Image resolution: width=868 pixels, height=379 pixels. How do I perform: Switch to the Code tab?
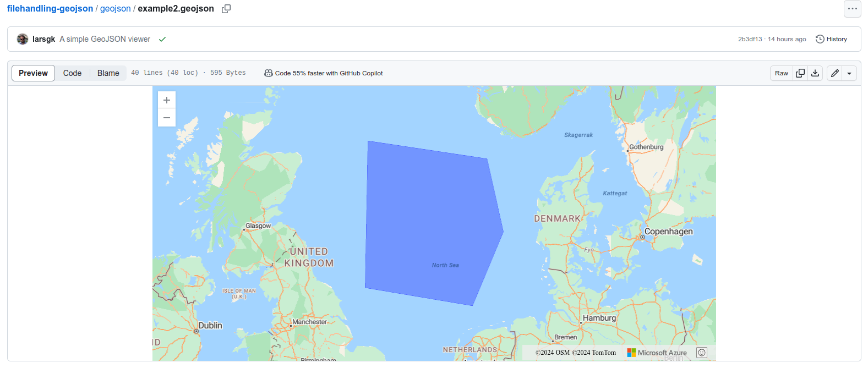(x=72, y=73)
